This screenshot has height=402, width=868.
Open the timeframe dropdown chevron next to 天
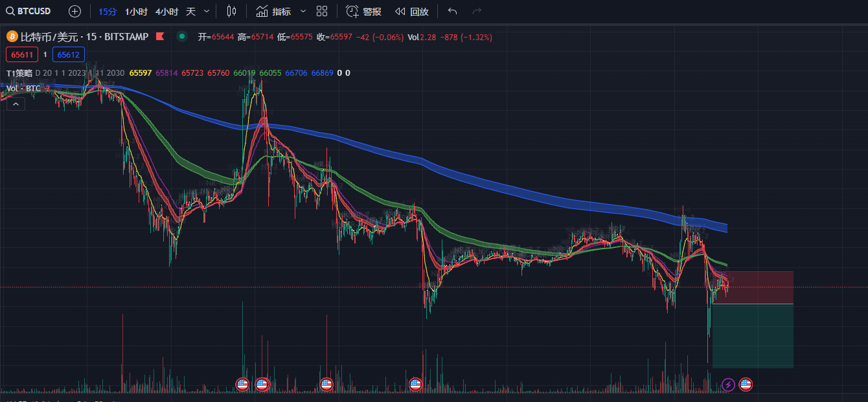(x=205, y=11)
